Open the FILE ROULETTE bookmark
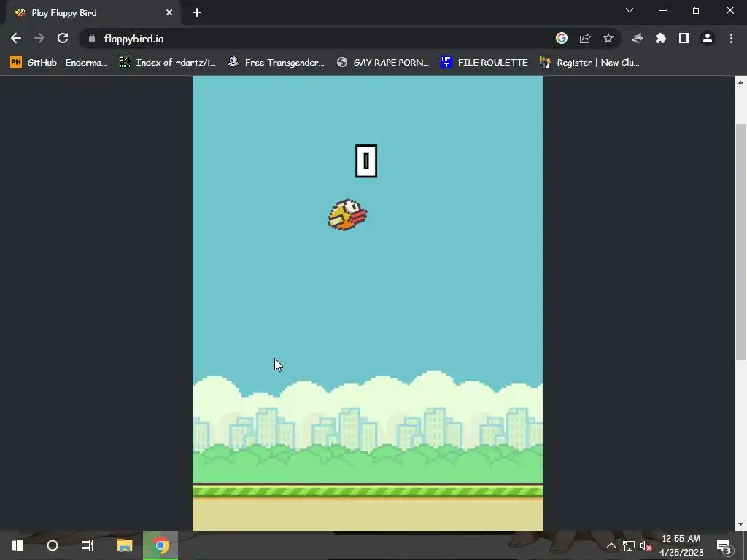The image size is (747, 560). pos(484,63)
